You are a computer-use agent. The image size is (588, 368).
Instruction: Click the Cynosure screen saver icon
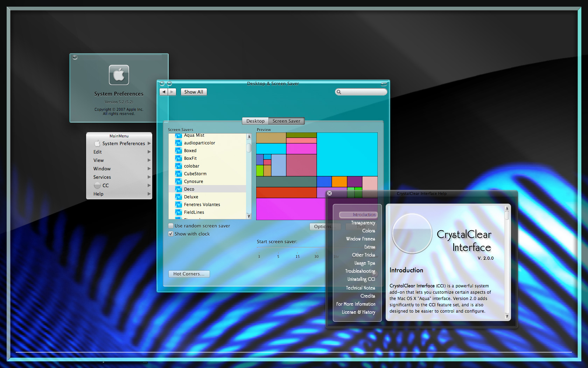click(178, 182)
